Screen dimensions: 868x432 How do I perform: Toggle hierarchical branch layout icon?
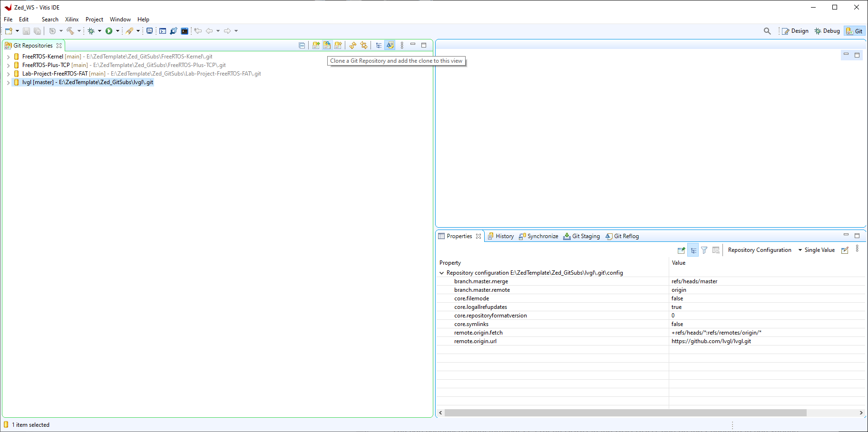tap(379, 45)
